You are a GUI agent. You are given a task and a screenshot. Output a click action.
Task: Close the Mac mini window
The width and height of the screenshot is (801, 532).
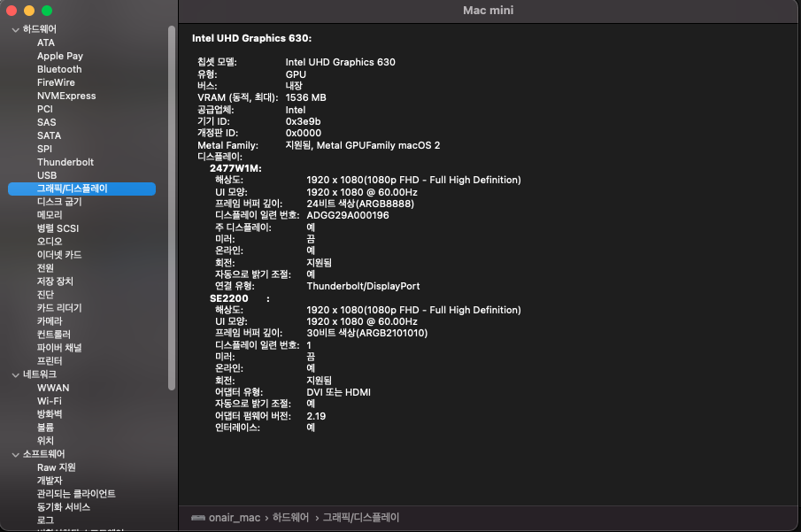tap(12, 11)
